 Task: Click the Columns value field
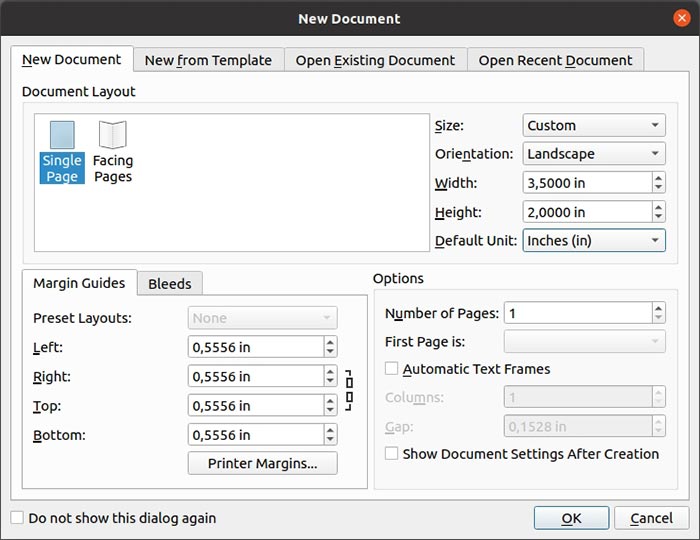[x=578, y=397]
